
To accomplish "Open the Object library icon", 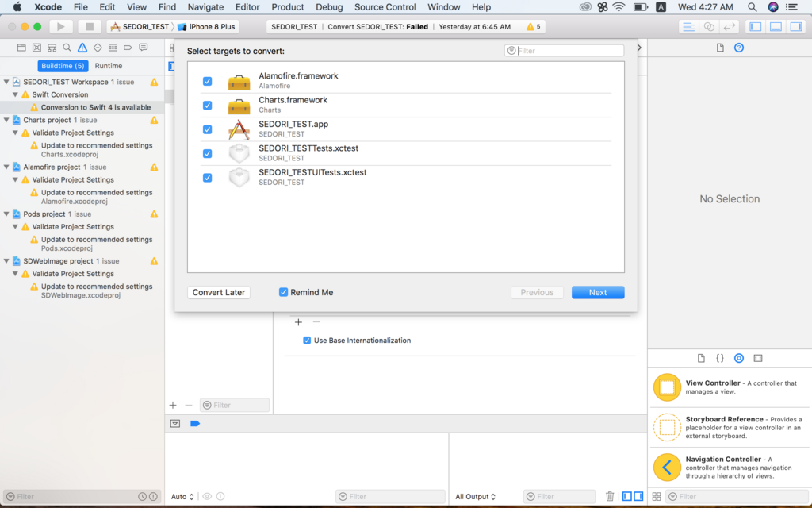I will pyautogui.click(x=739, y=358).
